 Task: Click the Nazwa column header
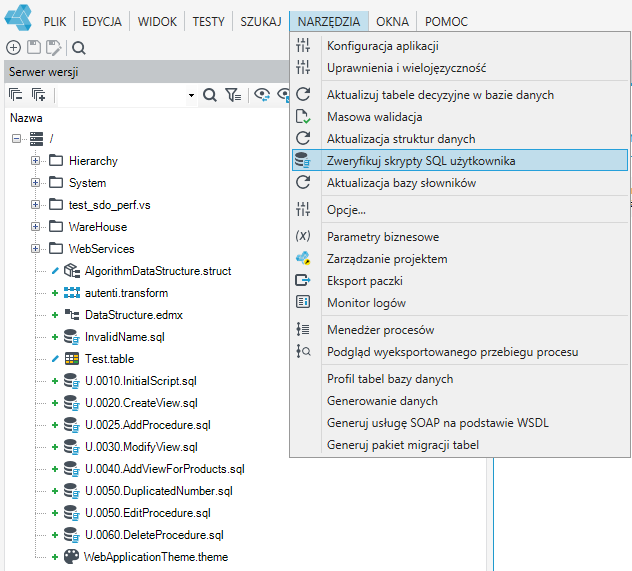coord(26,118)
